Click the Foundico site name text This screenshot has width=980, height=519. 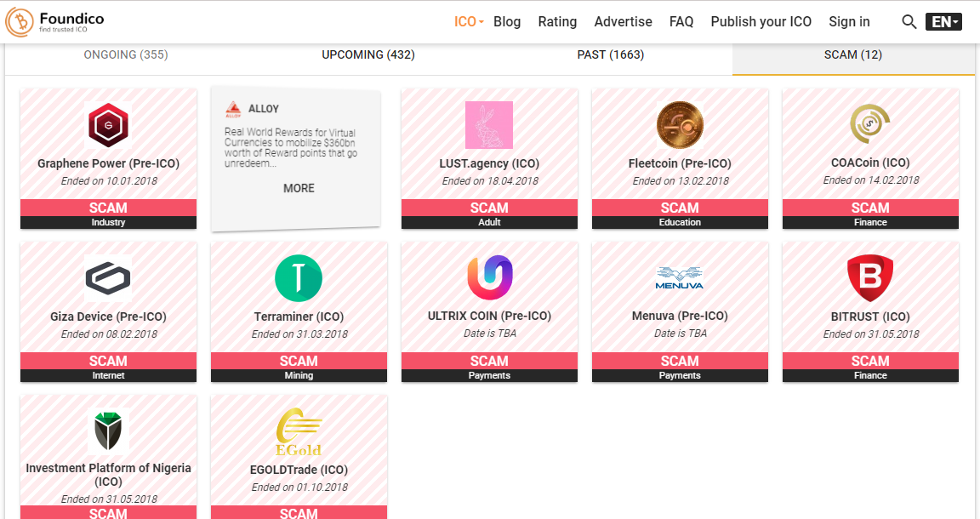coord(71,19)
